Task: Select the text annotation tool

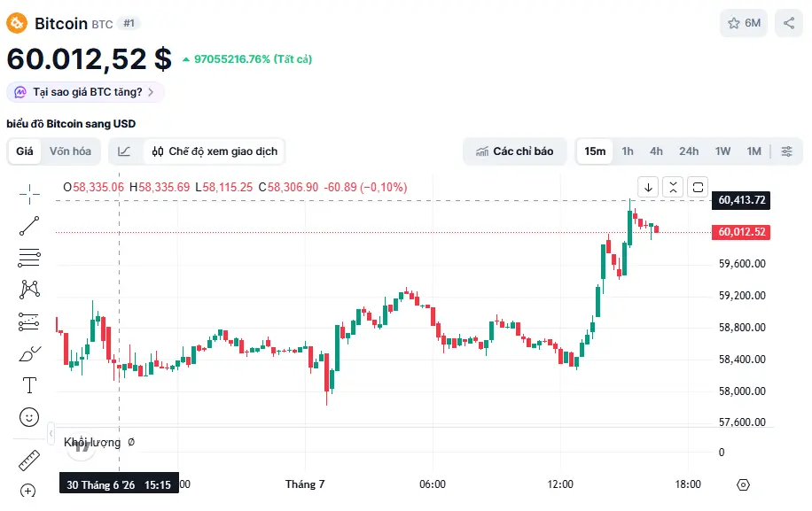Action: pos(29,385)
